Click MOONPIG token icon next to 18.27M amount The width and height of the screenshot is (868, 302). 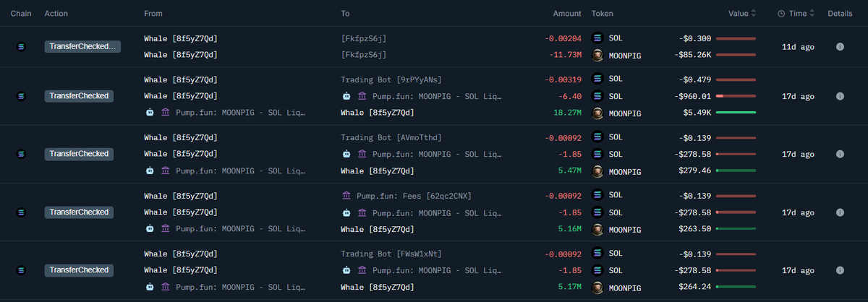coord(597,113)
